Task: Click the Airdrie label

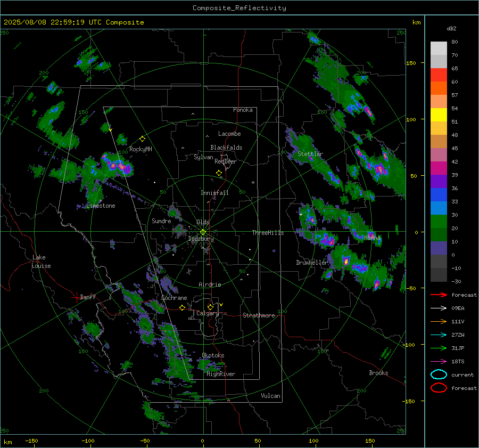Action: pyautogui.click(x=210, y=284)
